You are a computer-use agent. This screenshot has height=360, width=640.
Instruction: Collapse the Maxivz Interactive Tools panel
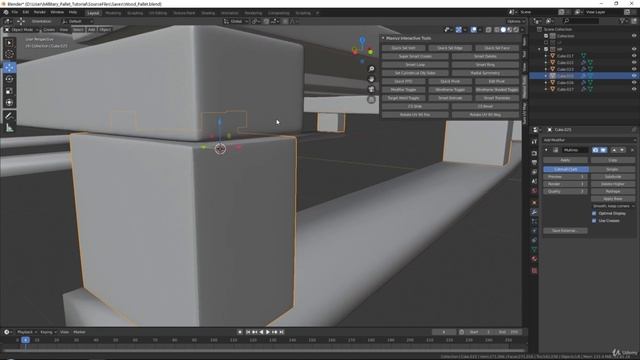383,38
